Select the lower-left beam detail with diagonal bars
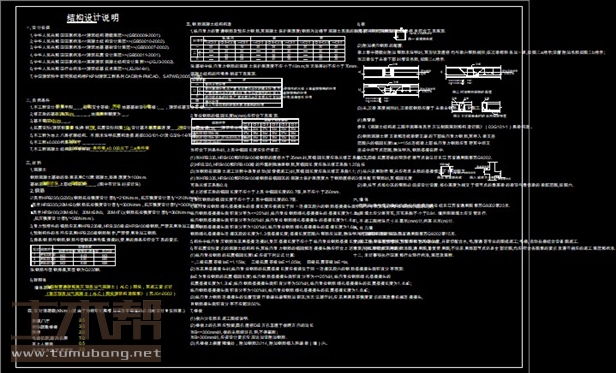 point(390,90)
